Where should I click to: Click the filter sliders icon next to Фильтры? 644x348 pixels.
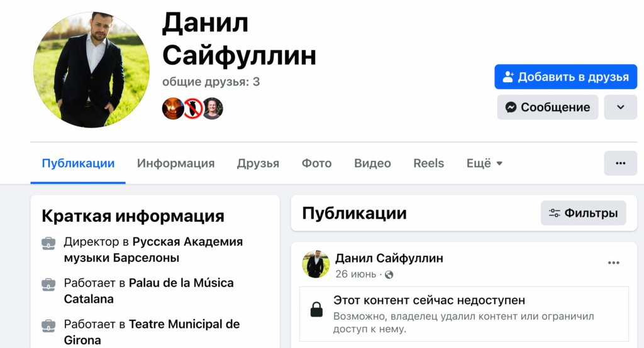[555, 213]
